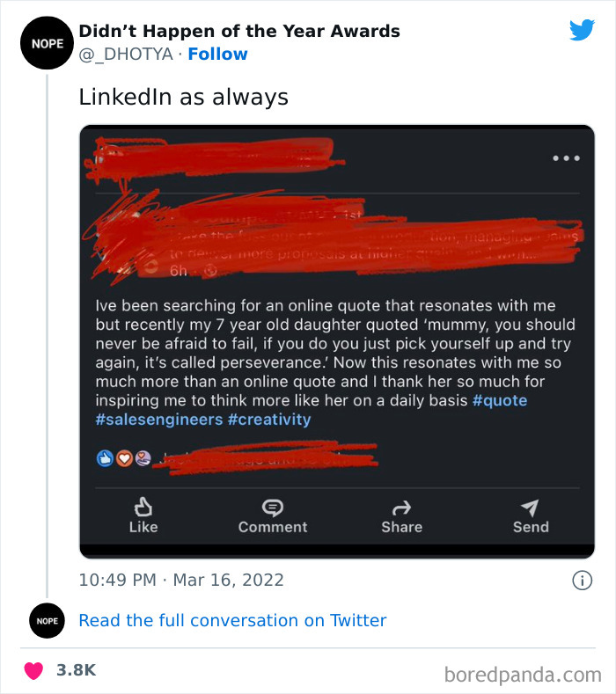Open Read the full conversation on Twitter

click(232, 620)
